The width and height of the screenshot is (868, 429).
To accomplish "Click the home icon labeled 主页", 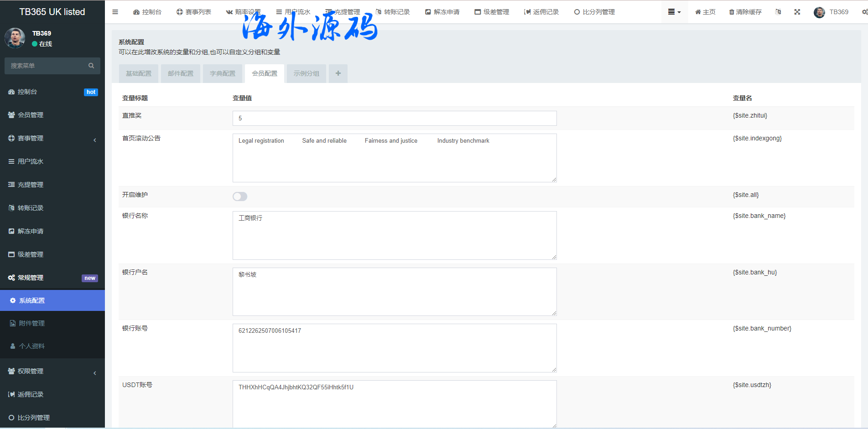I will tap(698, 12).
